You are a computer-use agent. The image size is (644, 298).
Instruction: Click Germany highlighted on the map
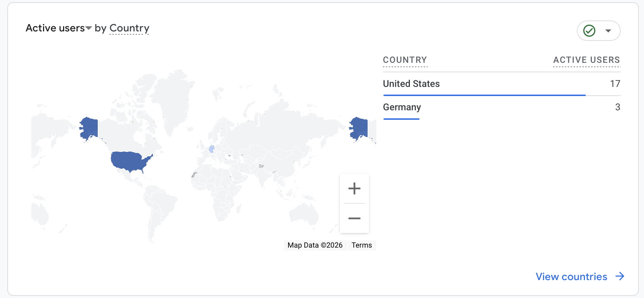pos(212,149)
